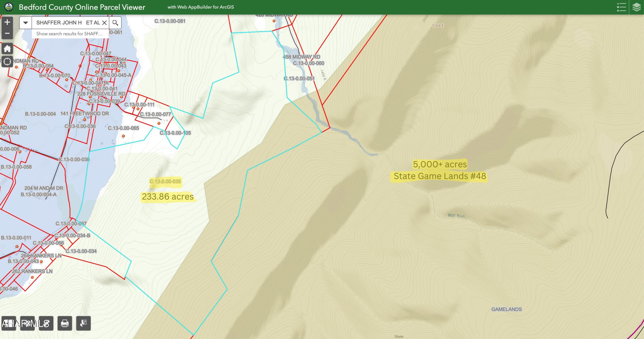Image resolution: width=644 pixels, height=339 pixels.
Task: Open the Print widget
Action: pyautogui.click(x=65, y=323)
